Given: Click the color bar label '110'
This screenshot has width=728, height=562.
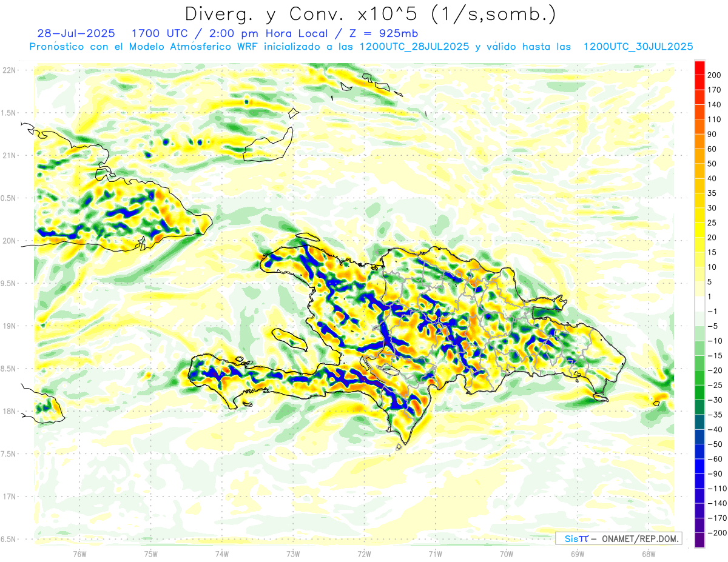Looking at the screenshot, I should point(715,119).
